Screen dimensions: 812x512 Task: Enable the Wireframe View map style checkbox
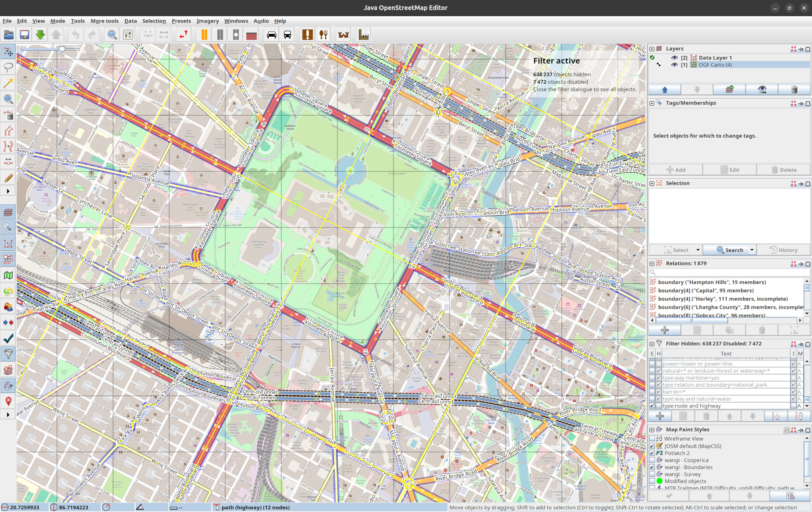click(x=652, y=438)
